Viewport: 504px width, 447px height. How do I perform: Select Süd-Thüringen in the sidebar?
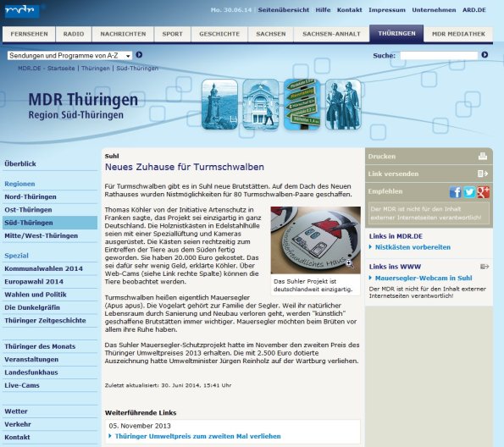click(x=50, y=223)
